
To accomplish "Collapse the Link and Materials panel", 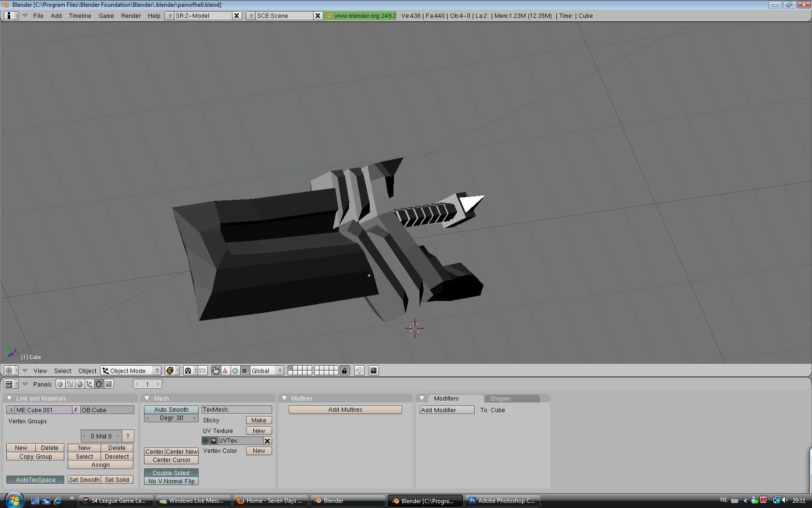I will coord(9,398).
